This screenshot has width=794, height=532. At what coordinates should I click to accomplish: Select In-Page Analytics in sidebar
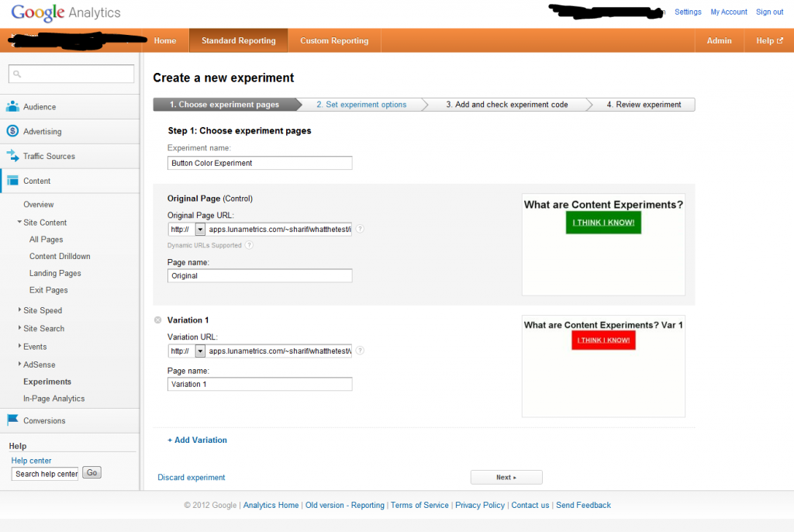tap(54, 399)
